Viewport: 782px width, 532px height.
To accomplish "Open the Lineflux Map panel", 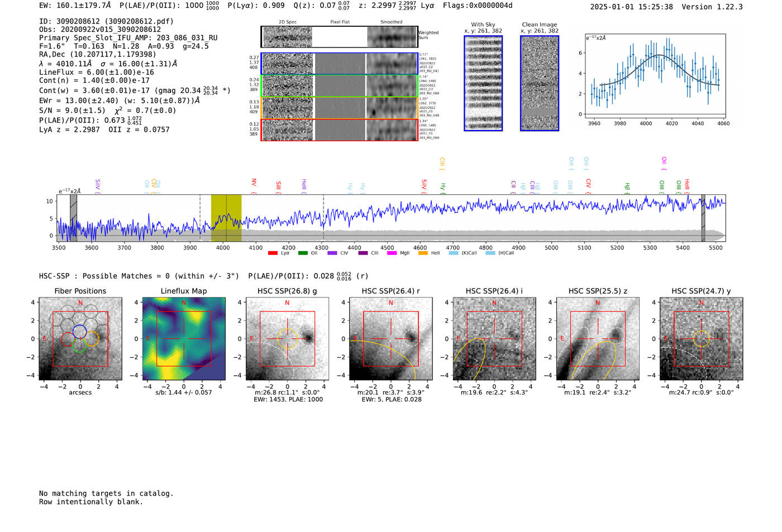I will [x=184, y=339].
